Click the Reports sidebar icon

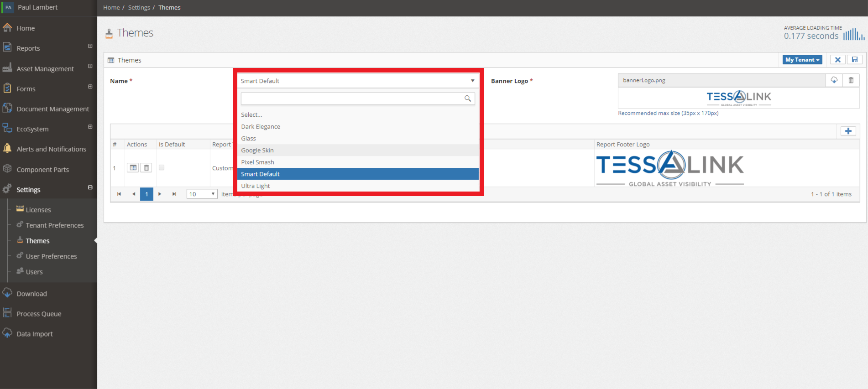point(7,47)
